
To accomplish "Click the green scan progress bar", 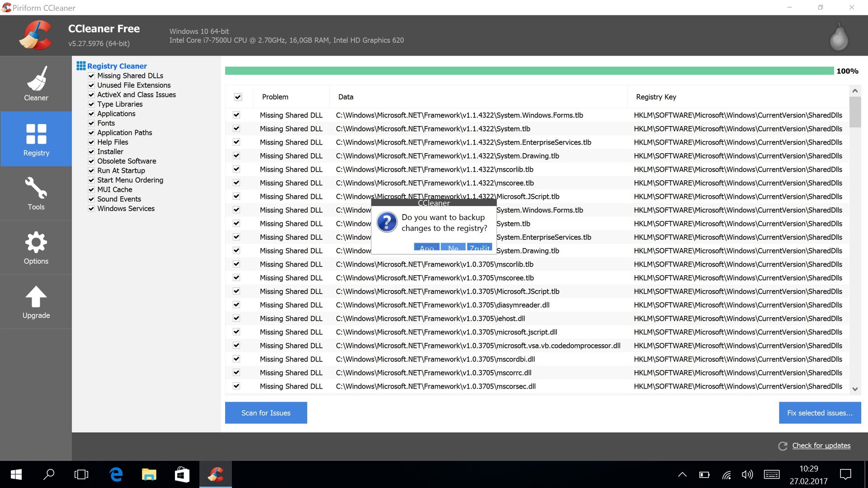I will (x=529, y=71).
